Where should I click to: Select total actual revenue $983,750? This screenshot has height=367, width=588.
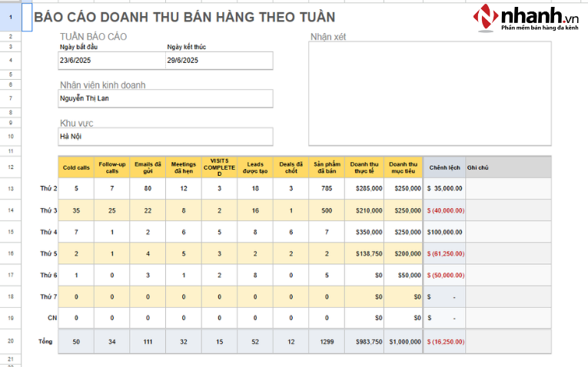tap(364, 342)
